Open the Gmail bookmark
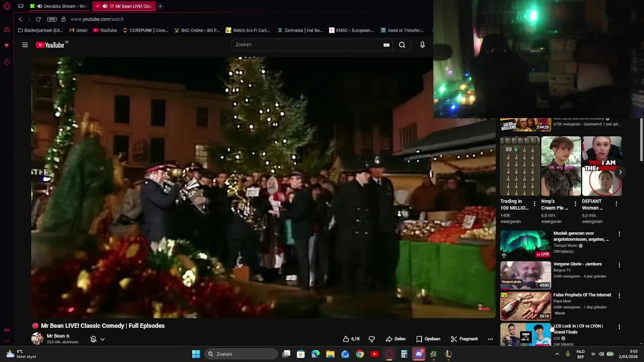This screenshot has height=362, width=644. coord(78,30)
